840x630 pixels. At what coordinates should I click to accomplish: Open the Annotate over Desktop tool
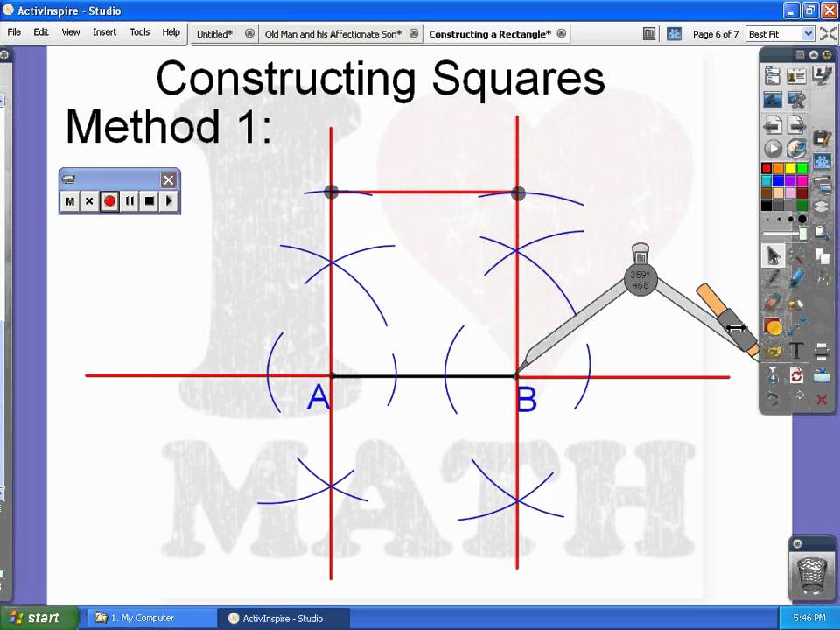point(773,99)
